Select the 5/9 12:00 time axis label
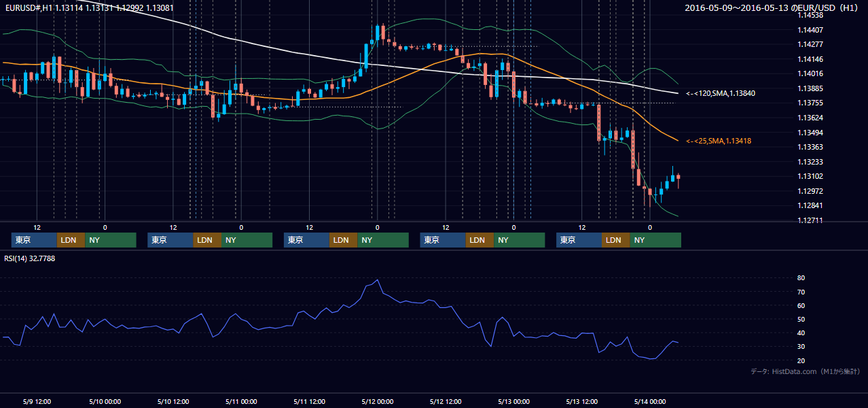Image resolution: width=868 pixels, height=408 pixels. point(38,401)
